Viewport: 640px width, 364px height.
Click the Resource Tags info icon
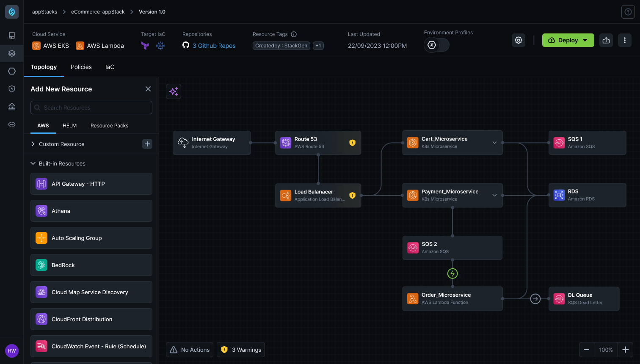(294, 34)
